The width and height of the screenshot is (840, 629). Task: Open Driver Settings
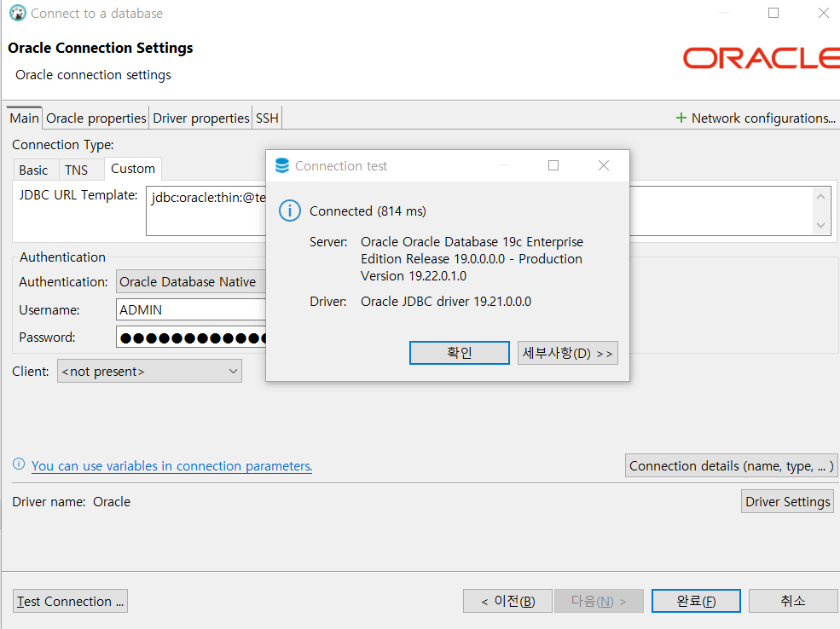787,502
